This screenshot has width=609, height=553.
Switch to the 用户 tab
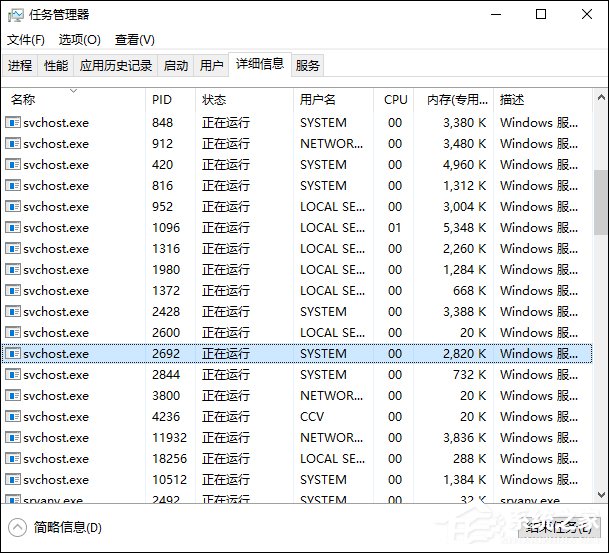click(x=211, y=65)
